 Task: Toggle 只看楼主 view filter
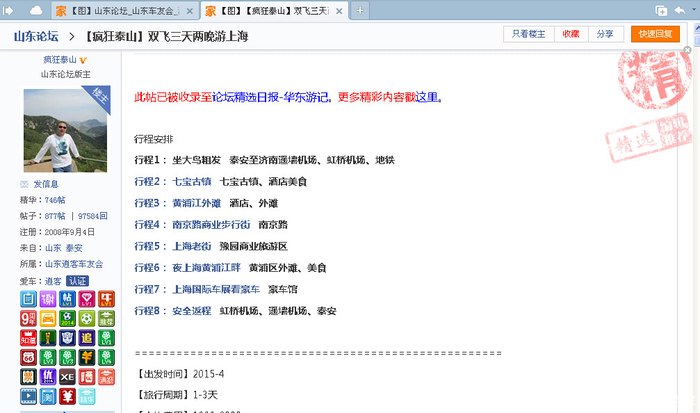coord(531,34)
